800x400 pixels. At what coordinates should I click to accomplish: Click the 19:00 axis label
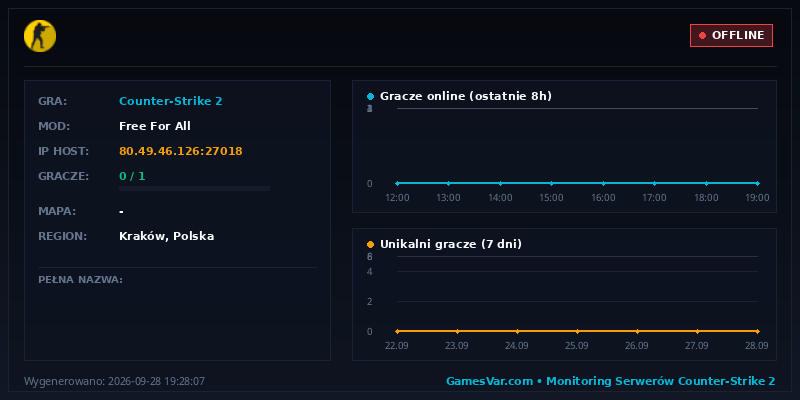coord(757,198)
